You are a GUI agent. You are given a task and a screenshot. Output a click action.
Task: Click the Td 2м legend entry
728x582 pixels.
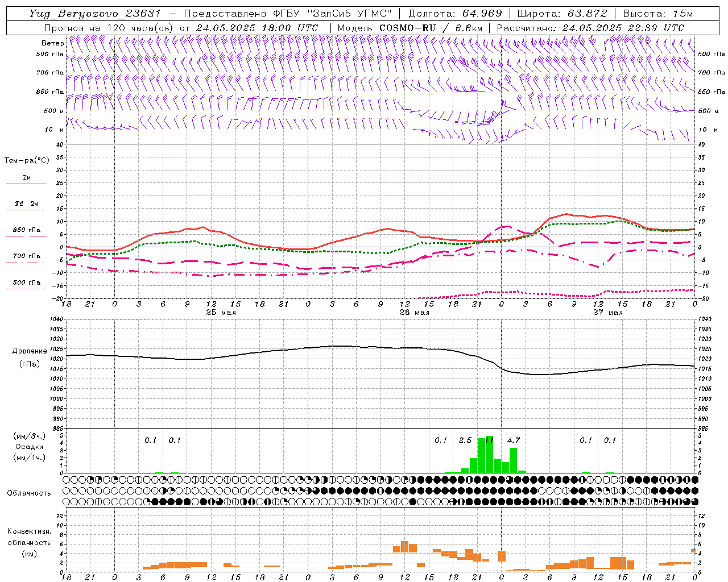click(x=27, y=203)
